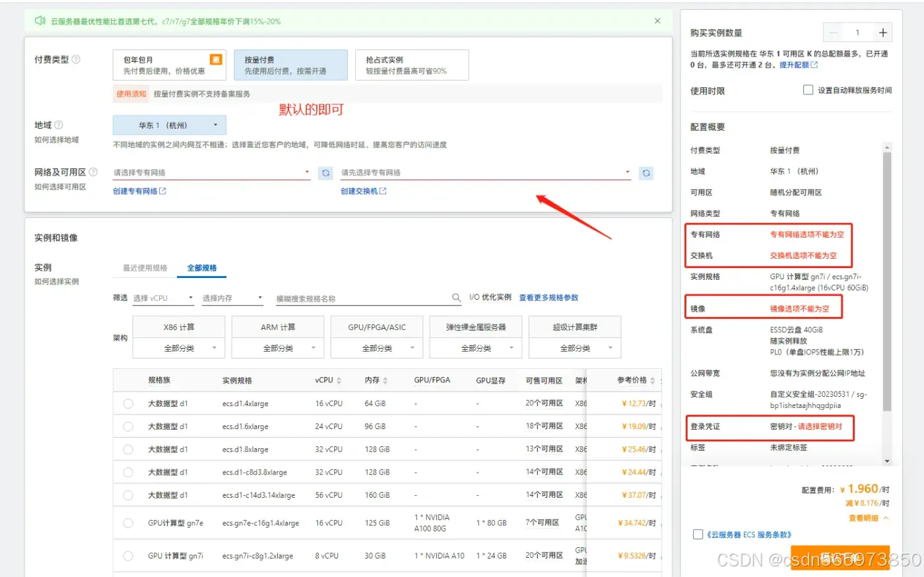
Task: Click the help icon next to 地域
Action: [59, 125]
